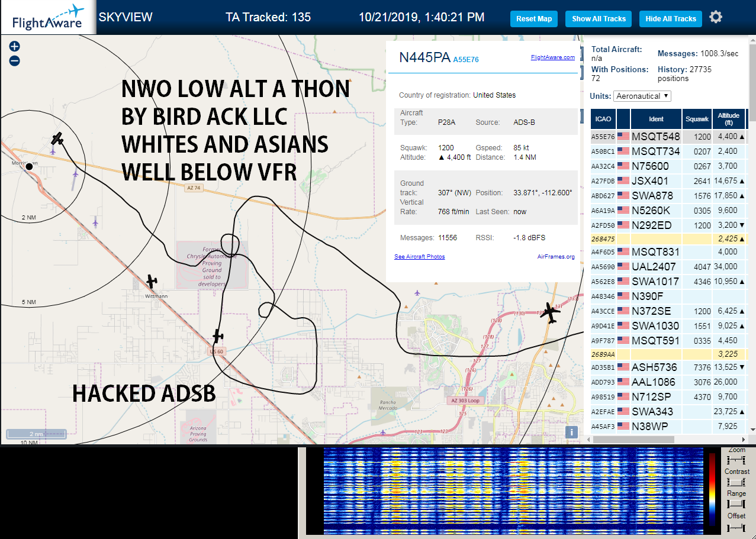Select the yellow 2689AA row
This screenshot has width=756, height=539.
point(668,354)
